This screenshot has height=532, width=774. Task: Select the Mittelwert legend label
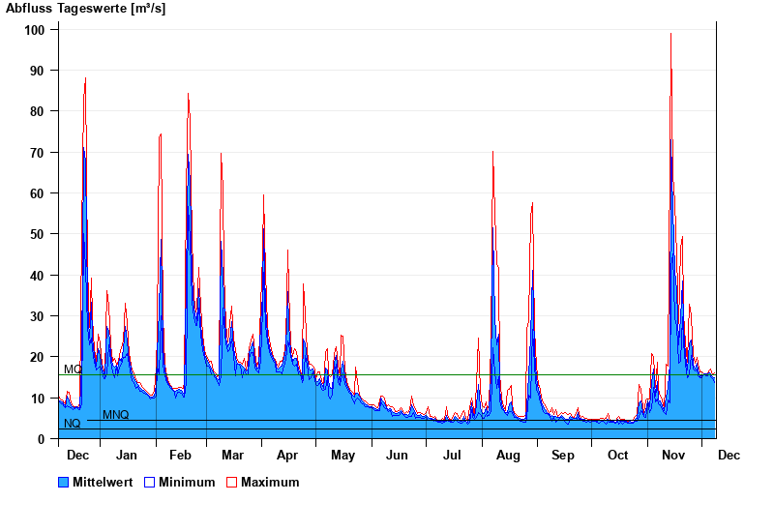coord(104,482)
